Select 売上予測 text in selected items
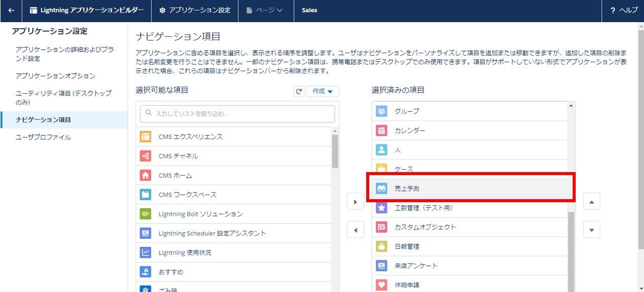This screenshot has height=292, width=644. (406, 189)
